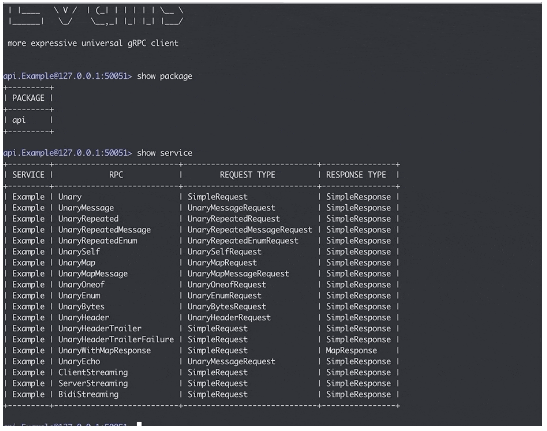The image size is (547, 431).
Task: Select the 'UnaryOneof' RPC cell
Action: (x=81, y=285)
